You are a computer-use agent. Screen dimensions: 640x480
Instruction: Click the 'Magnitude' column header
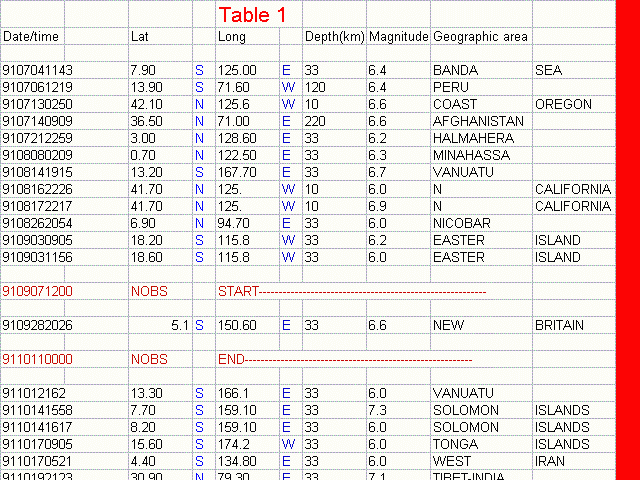click(398, 37)
